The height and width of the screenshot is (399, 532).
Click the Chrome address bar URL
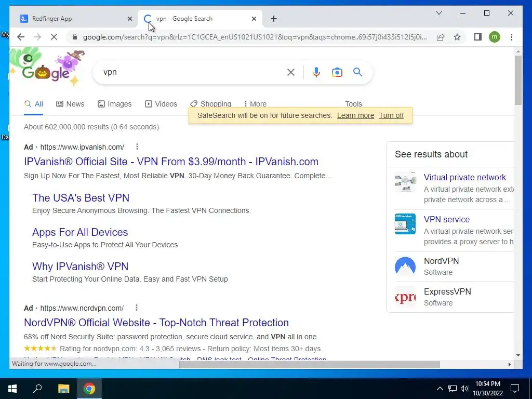pos(255,37)
